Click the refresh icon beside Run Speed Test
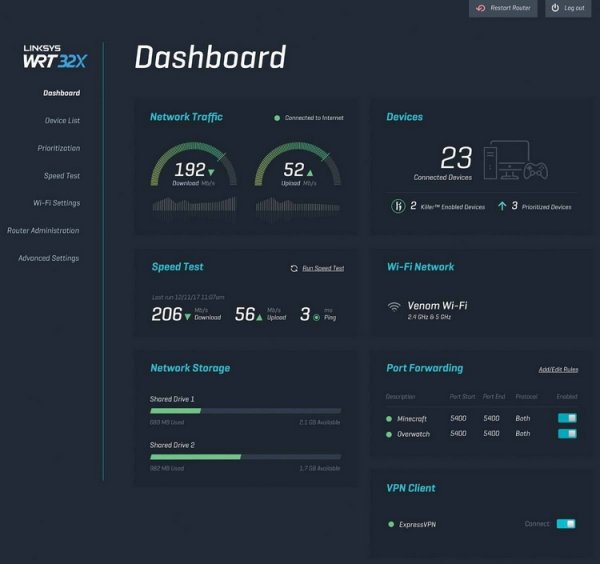 pos(294,269)
